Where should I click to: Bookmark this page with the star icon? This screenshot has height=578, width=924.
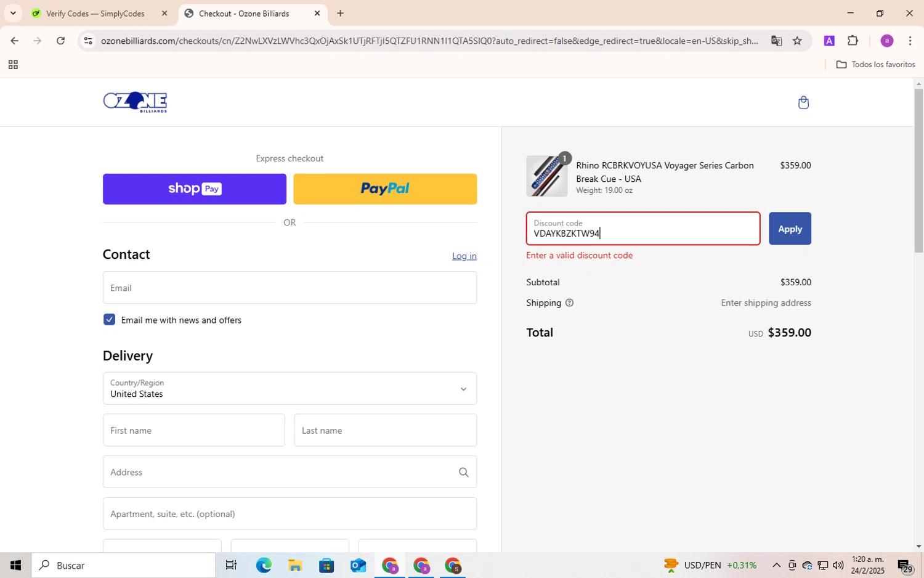tap(797, 41)
